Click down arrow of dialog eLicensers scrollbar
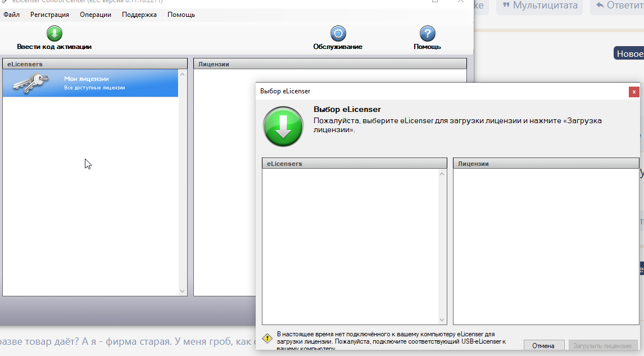The height and width of the screenshot is (356, 644). pyautogui.click(x=442, y=320)
